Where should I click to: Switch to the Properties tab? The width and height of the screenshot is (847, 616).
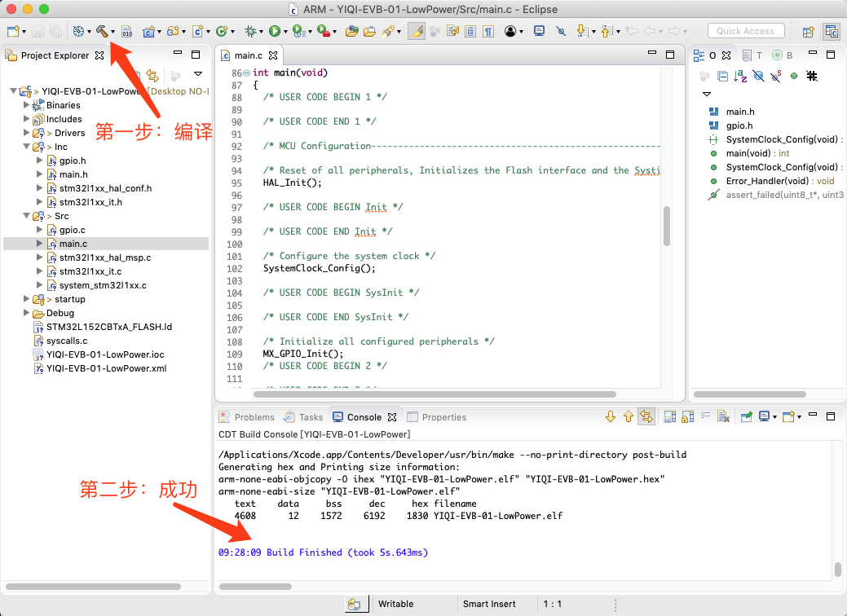436,417
